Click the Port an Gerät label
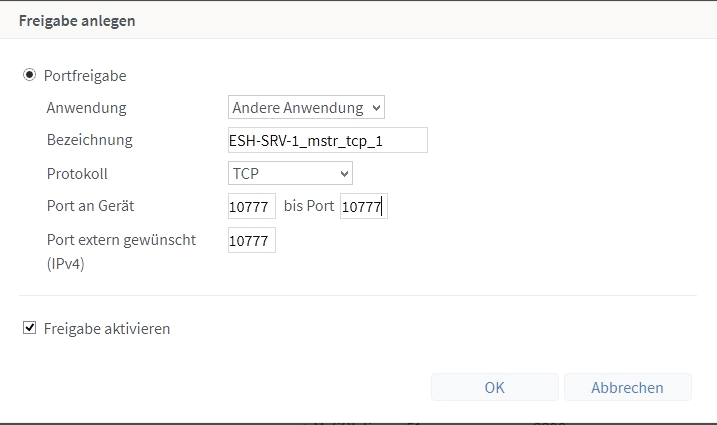 click(x=90, y=206)
